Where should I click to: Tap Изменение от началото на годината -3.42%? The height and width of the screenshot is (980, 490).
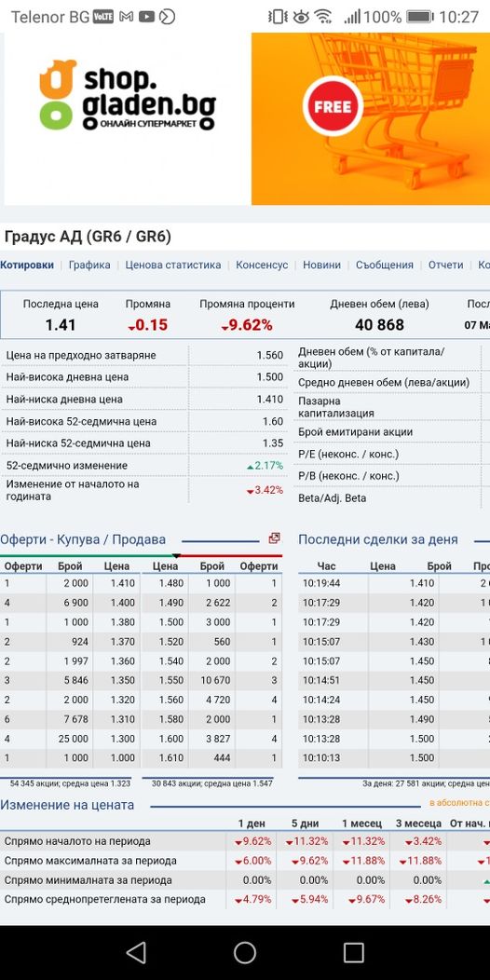click(x=265, y=491)
